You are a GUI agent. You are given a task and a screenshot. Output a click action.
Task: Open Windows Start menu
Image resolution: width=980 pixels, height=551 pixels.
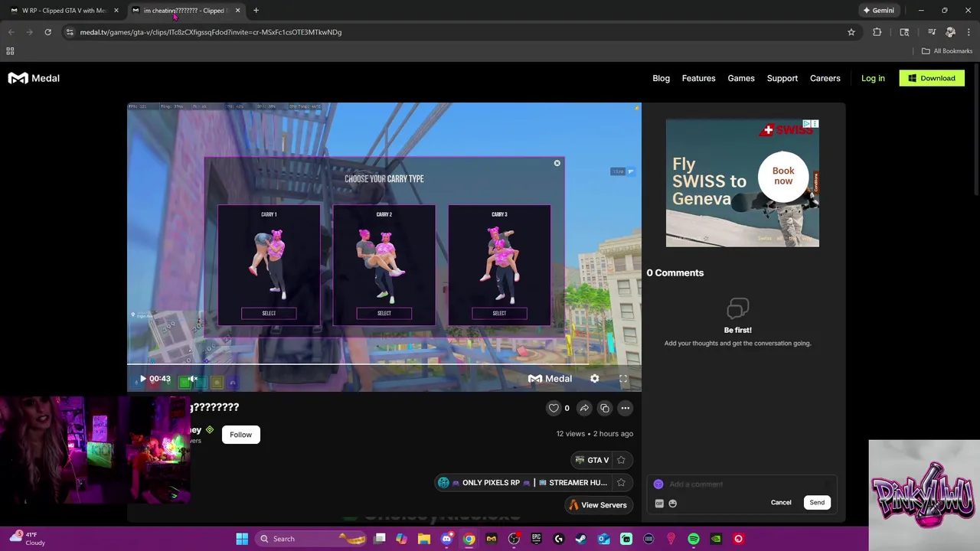tap(242, 539)
